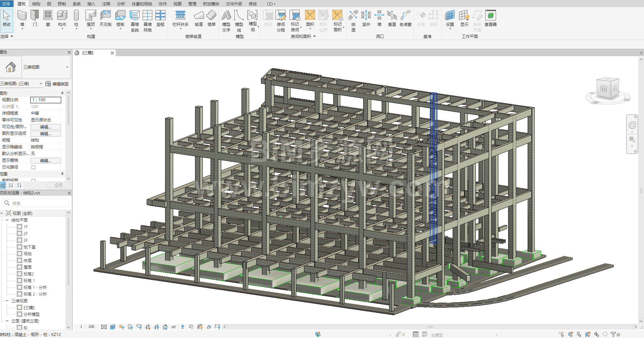The width and height of the screenshot is (644, 338).
Task: Open the Annotate (注释) ribbon tab
Action: pyautogui.click(x=106, y=4)
